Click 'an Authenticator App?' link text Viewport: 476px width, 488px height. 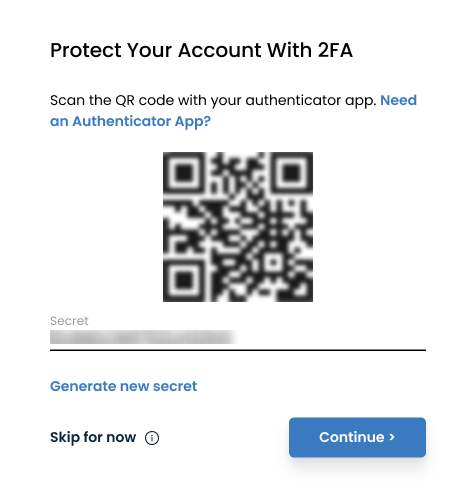coord(130,121)
